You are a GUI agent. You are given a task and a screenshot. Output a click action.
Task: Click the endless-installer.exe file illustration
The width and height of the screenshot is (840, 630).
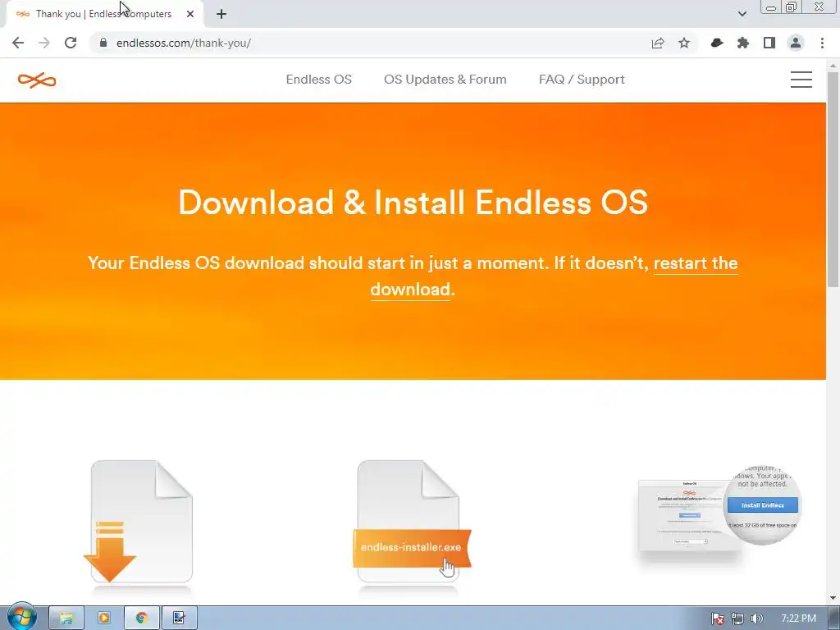click(412, 523)
